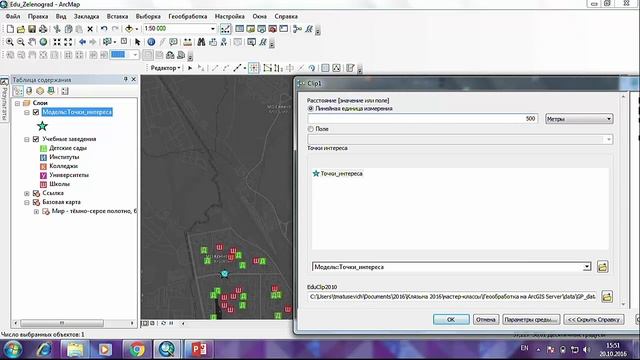
Task: Toggle the Ссылка group layer checkbox
Action: pyautogui.click(x=36, y=193)
